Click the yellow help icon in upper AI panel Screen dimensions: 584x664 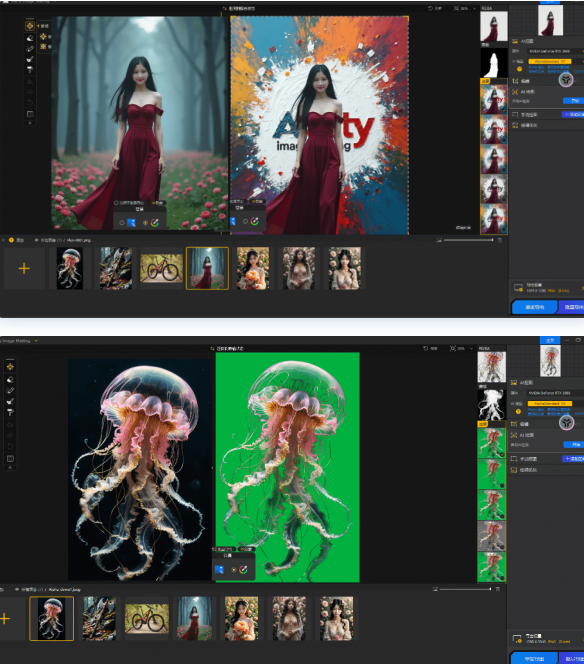coord(520,69)
